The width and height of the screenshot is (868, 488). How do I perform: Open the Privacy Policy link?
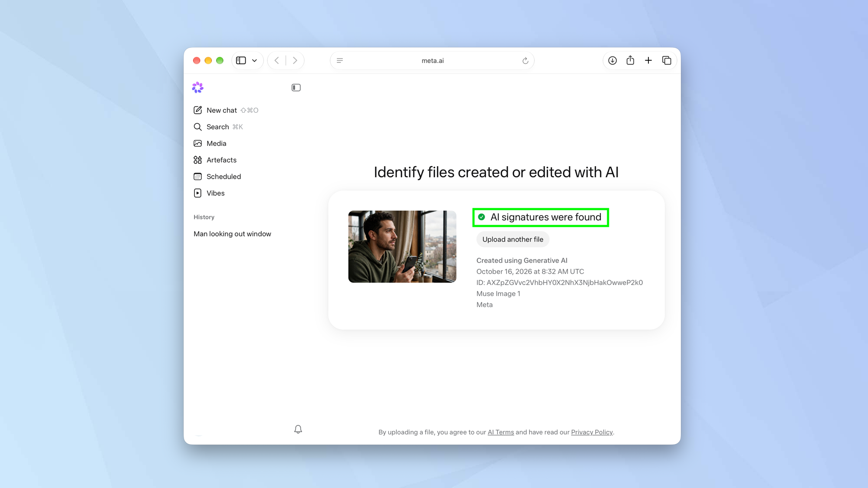click(x=592, y=432)
